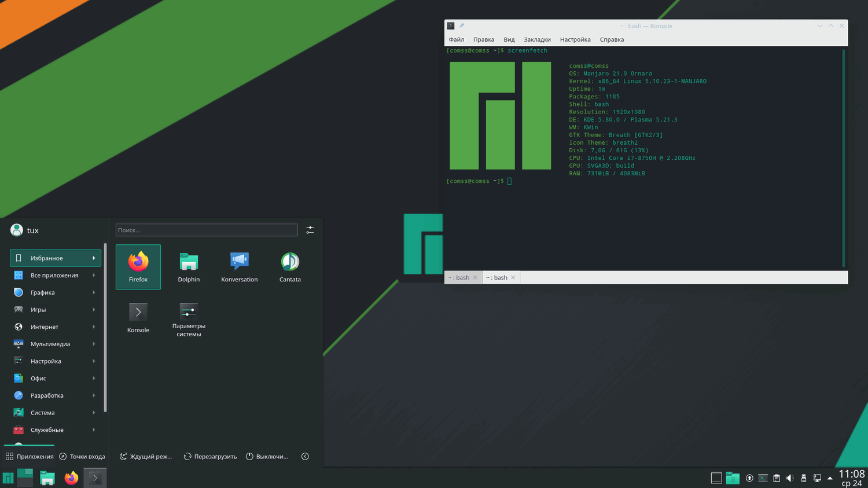Open the volume control in system tray
This screenshot has width=868, height=488.
click(790, 478)
